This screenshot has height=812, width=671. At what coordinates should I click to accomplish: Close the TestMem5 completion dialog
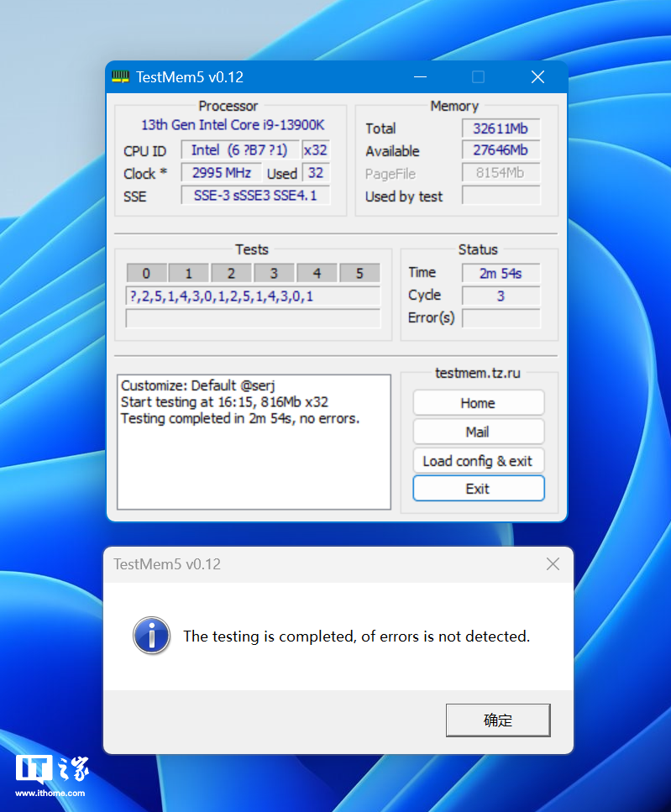[x=553, y=564]
